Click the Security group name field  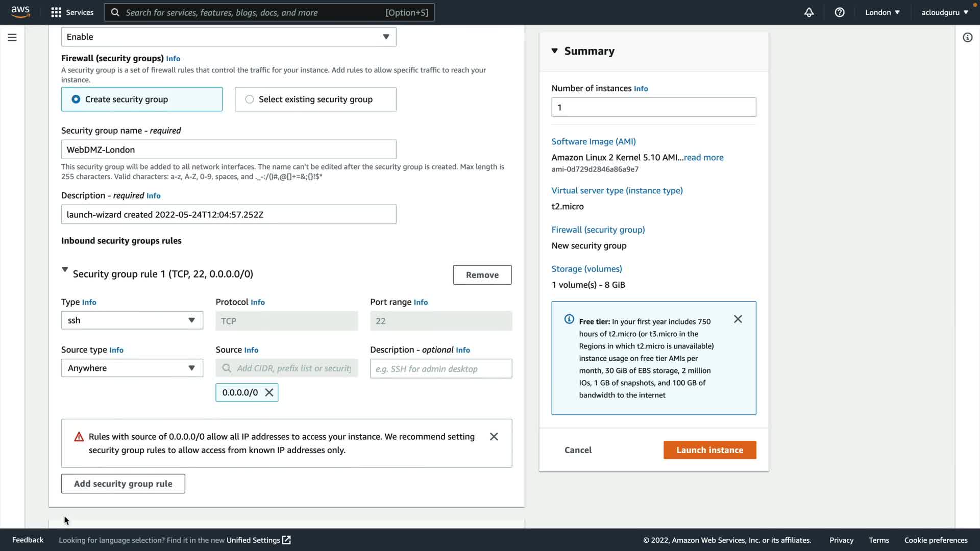coord(229,149)
